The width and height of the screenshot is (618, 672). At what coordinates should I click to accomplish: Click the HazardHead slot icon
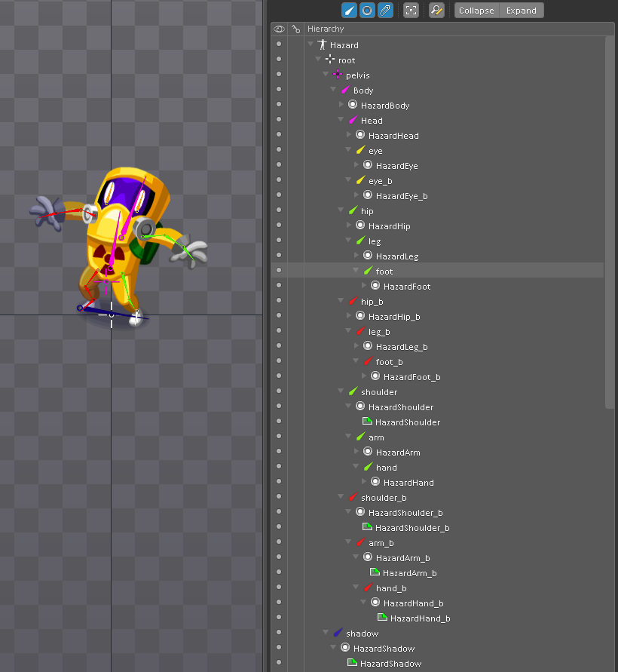(360, 135)
